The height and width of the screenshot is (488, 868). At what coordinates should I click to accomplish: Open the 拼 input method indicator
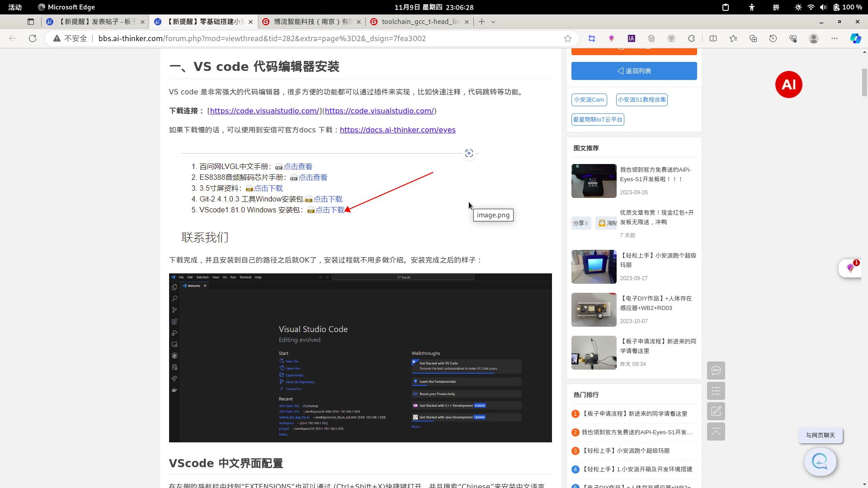pos(776,7)
